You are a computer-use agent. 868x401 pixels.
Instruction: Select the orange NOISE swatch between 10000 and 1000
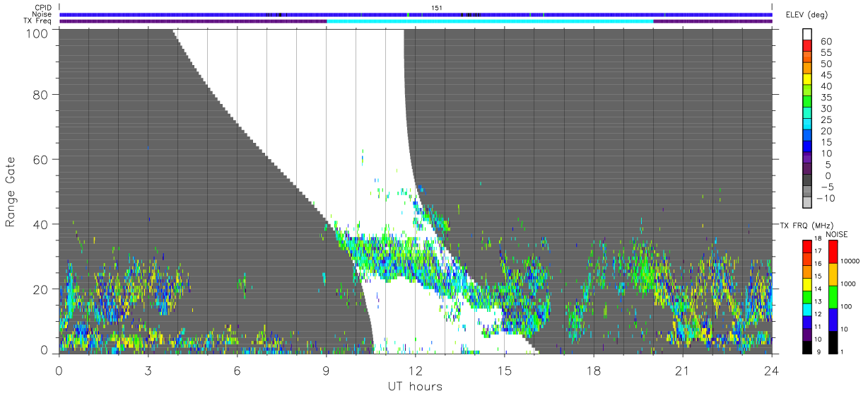[832, 274]
